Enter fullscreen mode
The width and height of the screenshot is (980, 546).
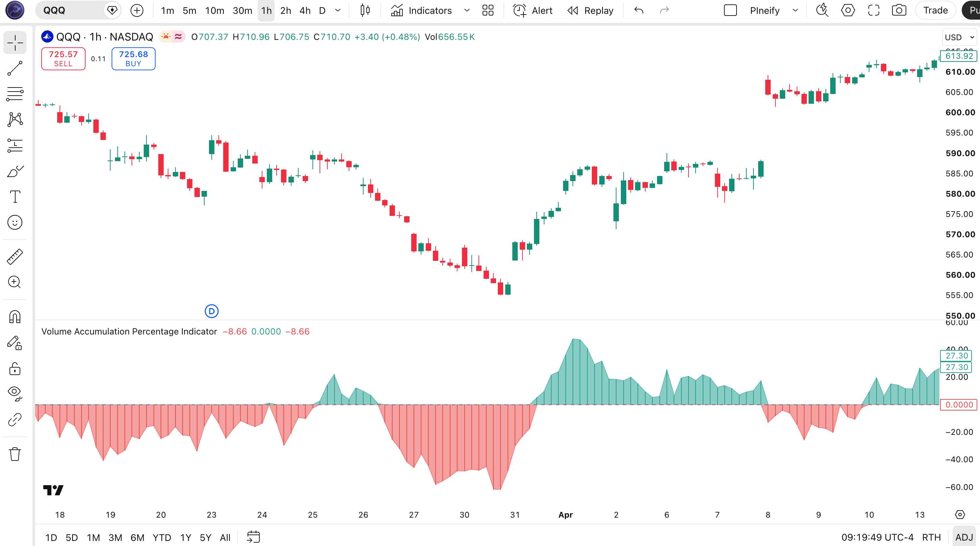(874, 10)
